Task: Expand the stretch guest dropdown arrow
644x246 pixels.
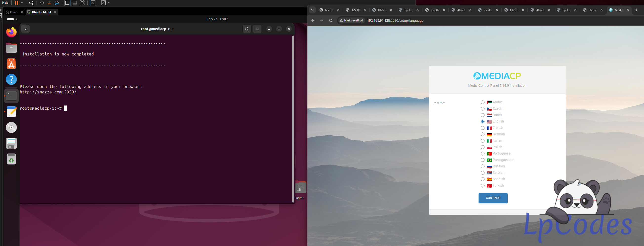Action: pos(109,3)
